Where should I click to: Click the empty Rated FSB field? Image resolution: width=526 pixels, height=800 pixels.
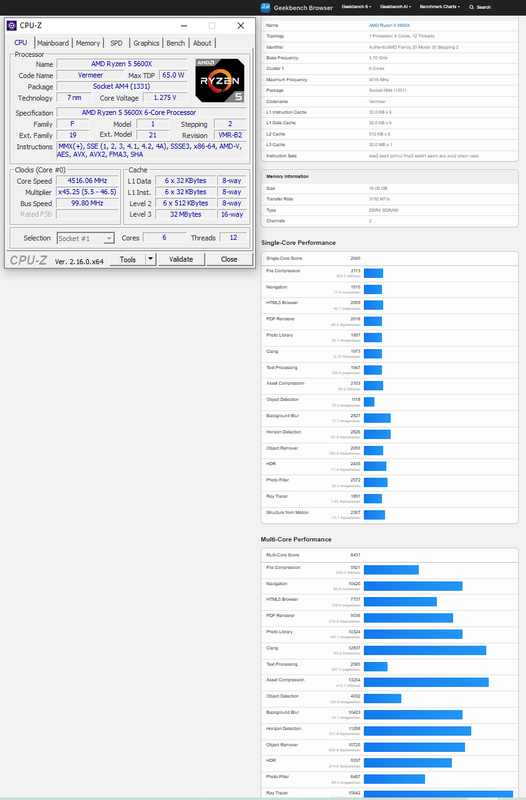[87, 214]
